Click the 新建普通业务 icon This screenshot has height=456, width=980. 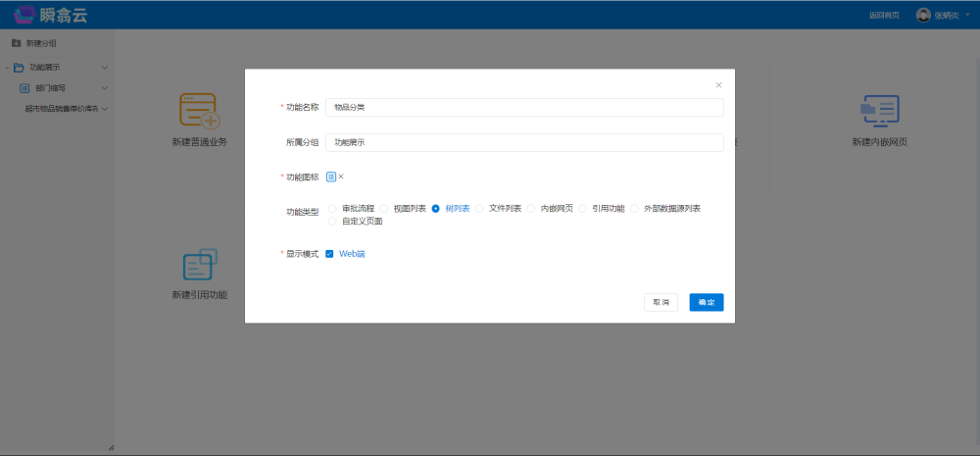(x=199, y=112)
